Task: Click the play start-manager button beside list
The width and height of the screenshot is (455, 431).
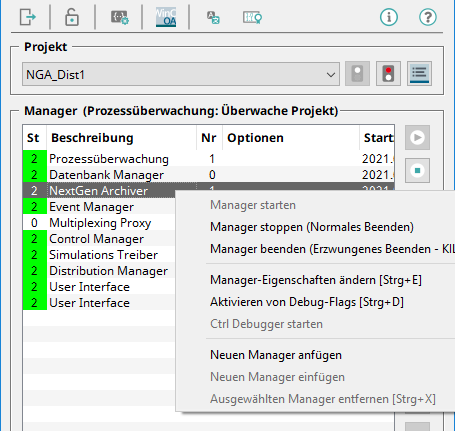Action: 417,137
